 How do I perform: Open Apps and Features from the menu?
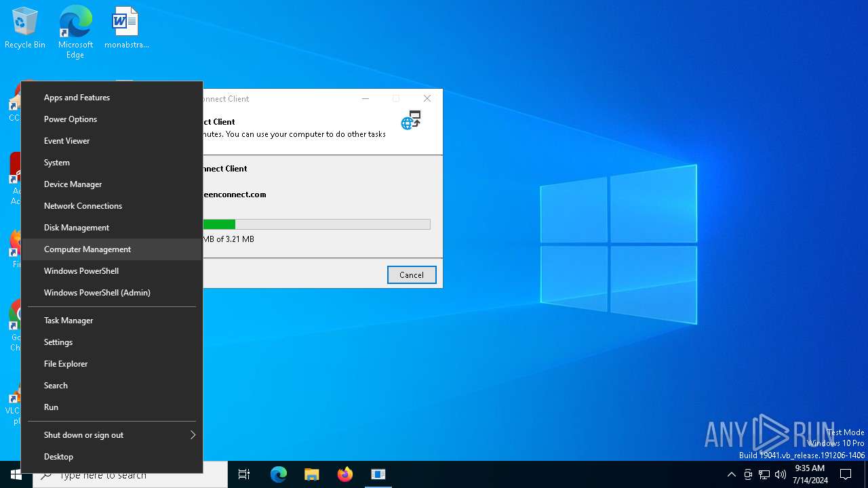pyautogui.click(x=112, y=98)
